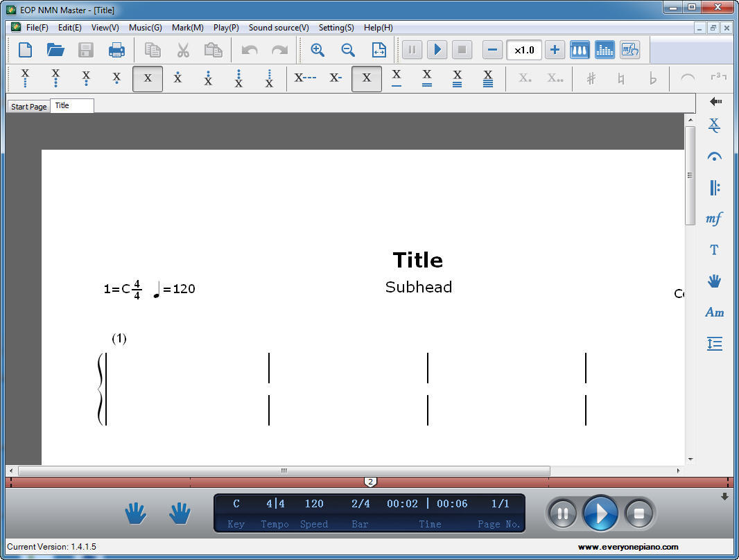This screenshot has width=739, height=560.
Task: Mute the left hand part
Action: click(135, 513)
